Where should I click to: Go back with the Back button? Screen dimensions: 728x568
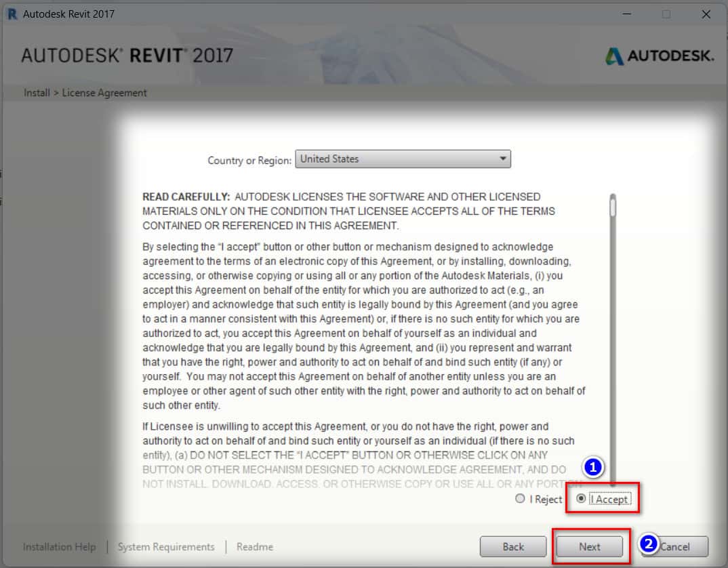tap(513, 546)
